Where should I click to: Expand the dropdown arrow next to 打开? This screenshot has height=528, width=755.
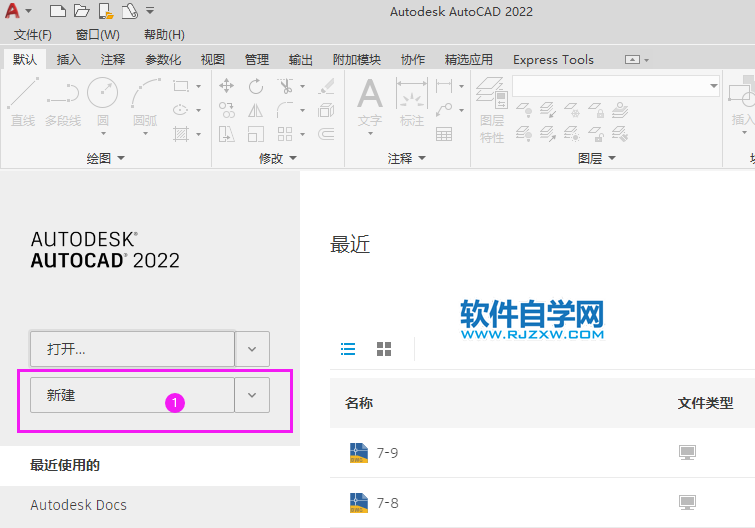[x=252, y=350]
